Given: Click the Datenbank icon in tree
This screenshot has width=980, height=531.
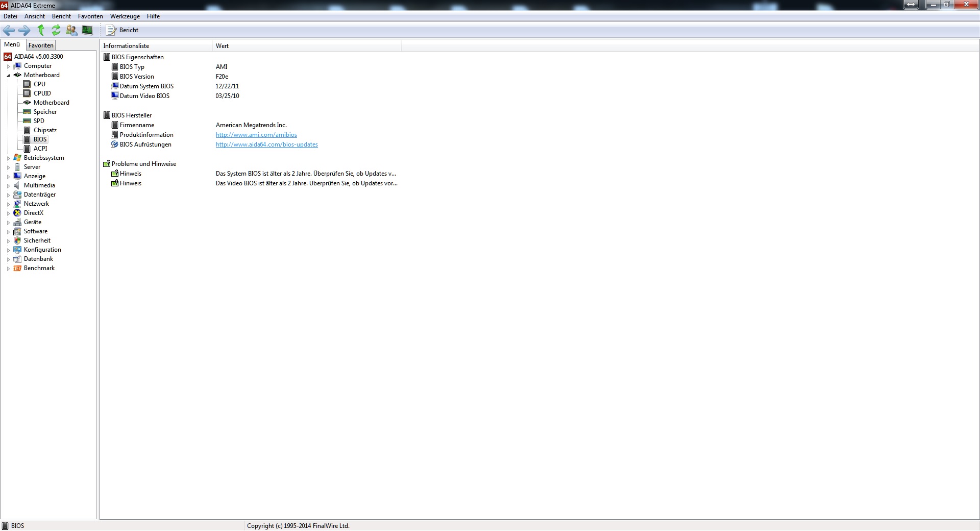Looking at the screenshot, I should coord(17,259).
